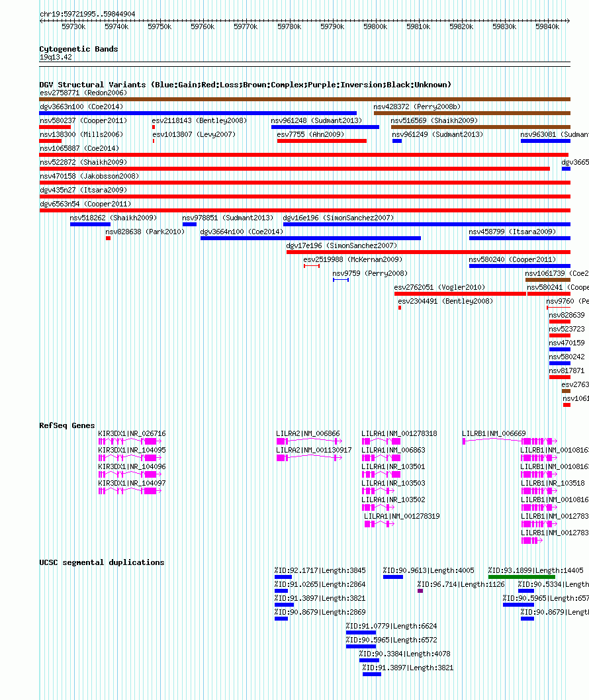Image resolution: width=589 pixels, height=700 pixels.
Task: Click the nsv963081 blue variant bar
Action: tap(545, 141)
